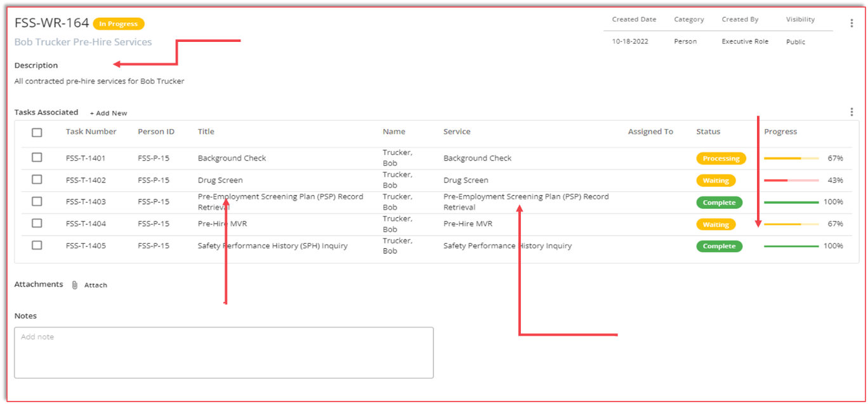Viewport: 868px width, 404px height.
Task: Click the Waiting badge for Drug Screen
Action: pos(716,180)
